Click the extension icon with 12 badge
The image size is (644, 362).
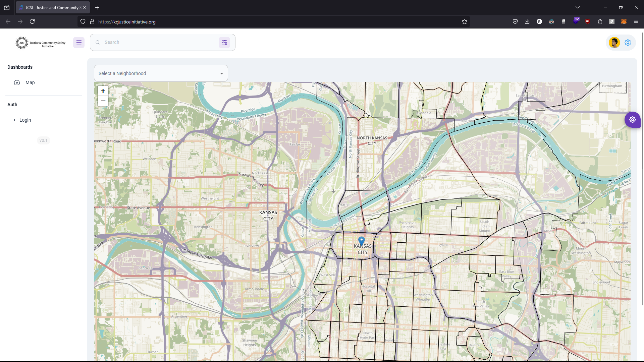(576, 21)
